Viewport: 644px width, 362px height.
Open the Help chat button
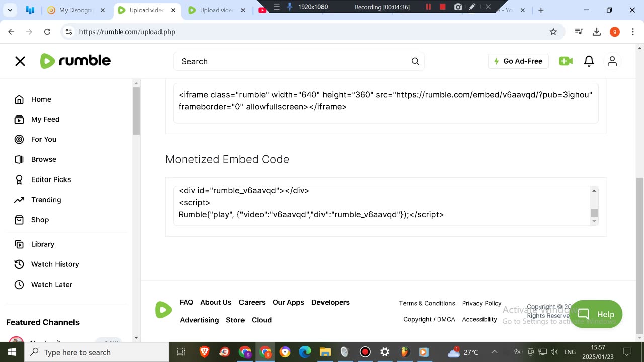tap(596, 314)
